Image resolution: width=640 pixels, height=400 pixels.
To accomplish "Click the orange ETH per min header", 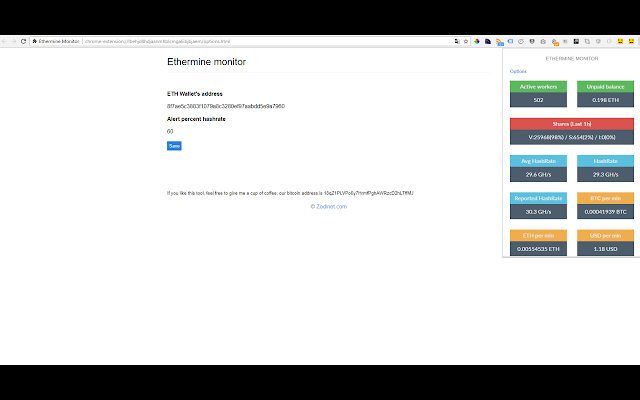I will pos(538,236).
